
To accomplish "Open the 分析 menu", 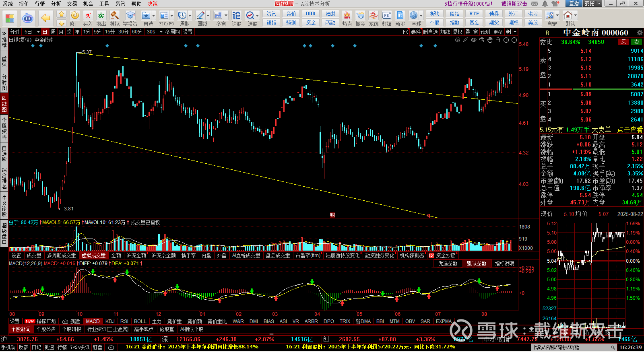I will 56,4.
